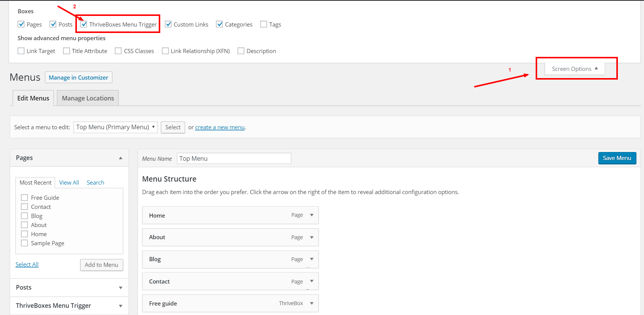Click the Save Menu button
This screenshot has width=644, height=315.
(617, 158)
